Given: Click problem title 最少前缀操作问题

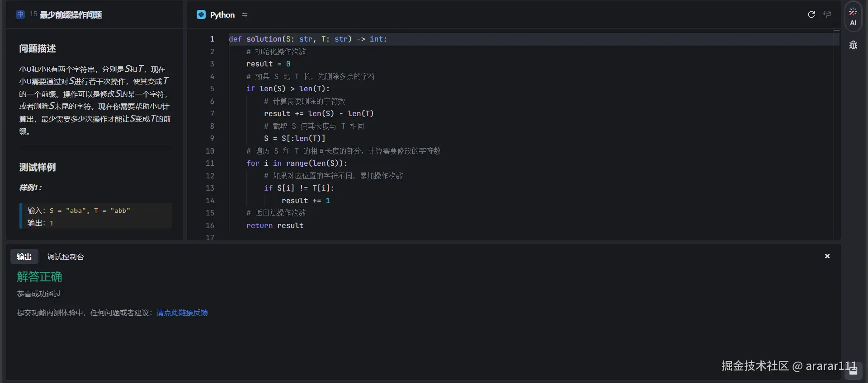Looking at the screenshot, I should click(x=71, y=14).
